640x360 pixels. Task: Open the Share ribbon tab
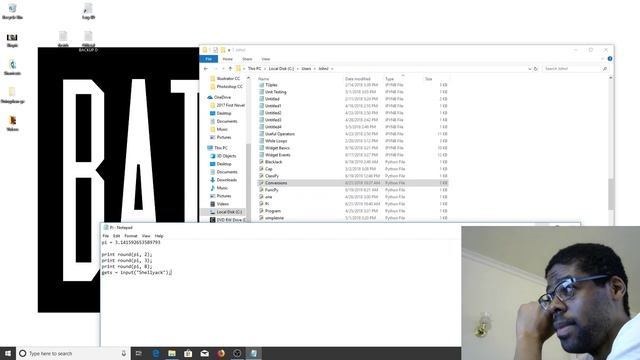click(x=247, y=59)
